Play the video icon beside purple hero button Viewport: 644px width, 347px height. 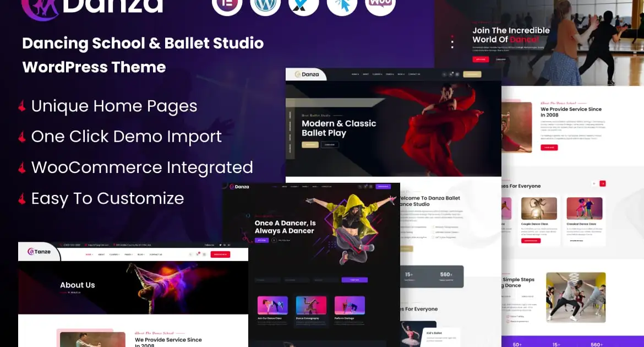click(274, 240)
